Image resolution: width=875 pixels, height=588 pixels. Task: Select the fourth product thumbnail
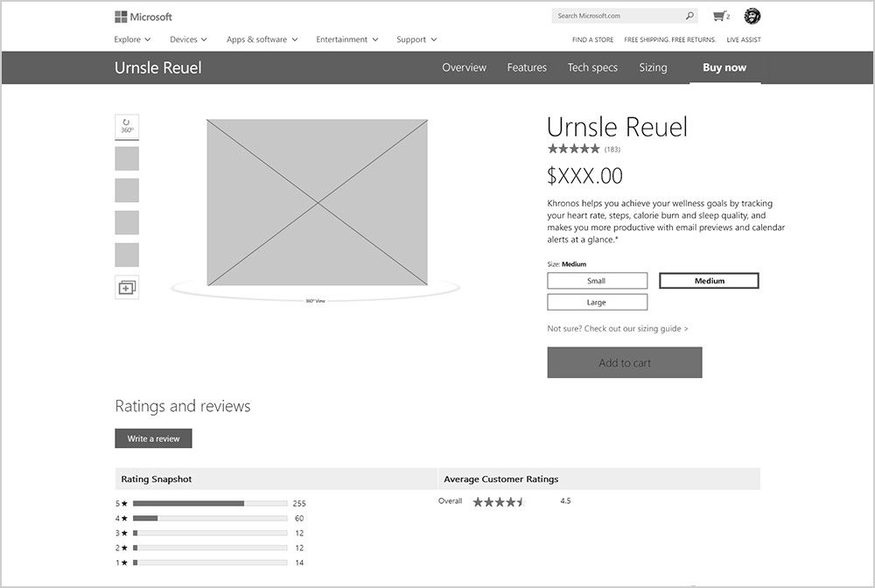[x=127, y=222]
